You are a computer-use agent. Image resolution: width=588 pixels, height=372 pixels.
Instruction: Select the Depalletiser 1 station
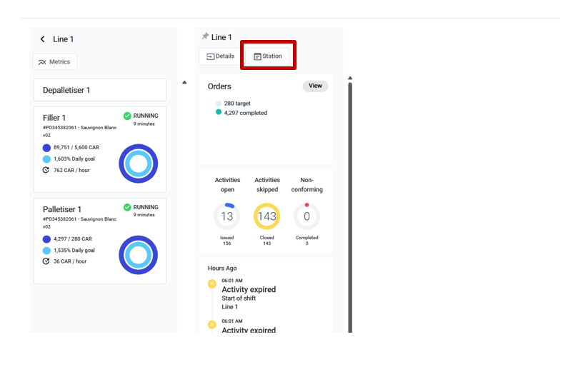(x=100, y=90)
